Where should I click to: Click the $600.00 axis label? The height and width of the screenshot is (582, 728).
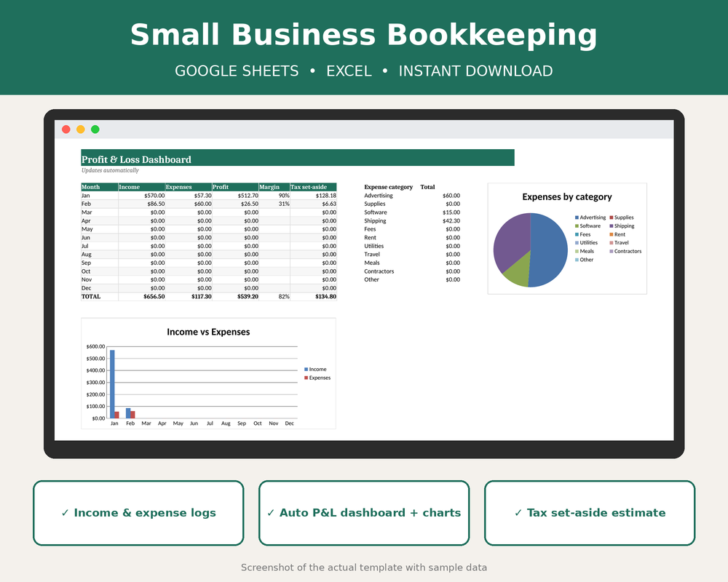tap(95, 347)
